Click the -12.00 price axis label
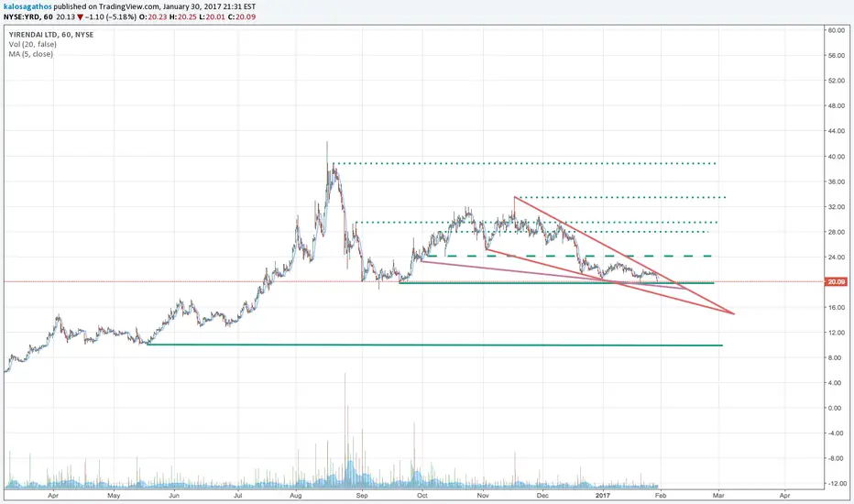This screenshot has height=504, width=854. point(836,484)
